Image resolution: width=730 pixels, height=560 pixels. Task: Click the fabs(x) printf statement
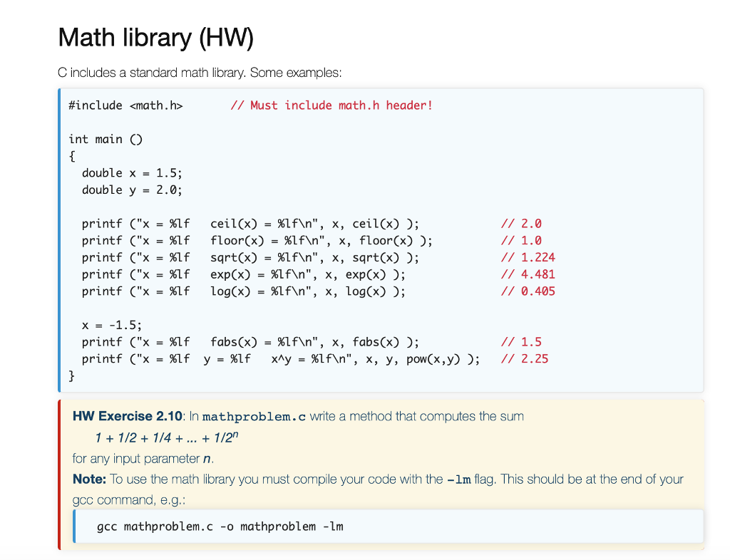click(250, 341)
